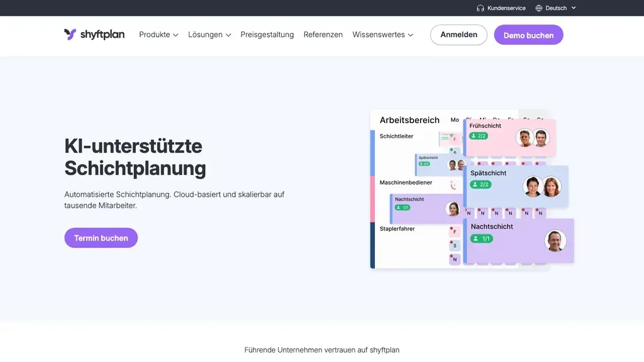Click the large Spätschicht shift card
This screenshot has height=362, width=644.
516,186
